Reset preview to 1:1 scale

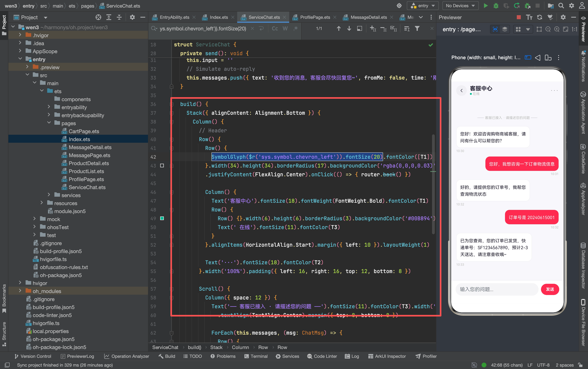click(574, 29)
